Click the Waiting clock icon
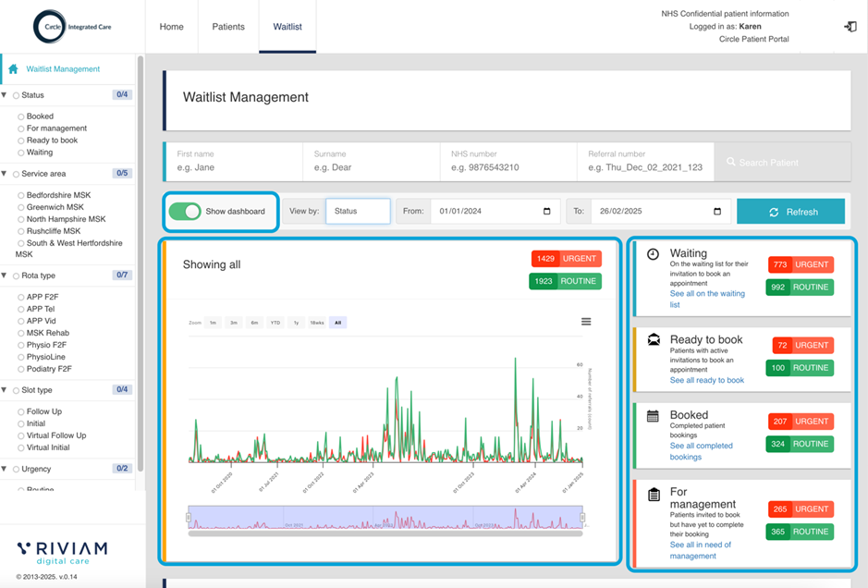Image resolution: width=868 pixels, height=588 pixels. 653,254
